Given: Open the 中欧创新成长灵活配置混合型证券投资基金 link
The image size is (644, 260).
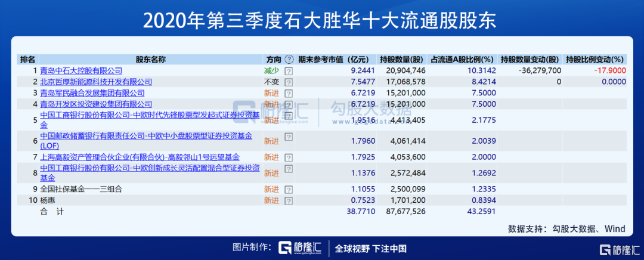Looking at the screenshot, I should [x=150, y=173].
